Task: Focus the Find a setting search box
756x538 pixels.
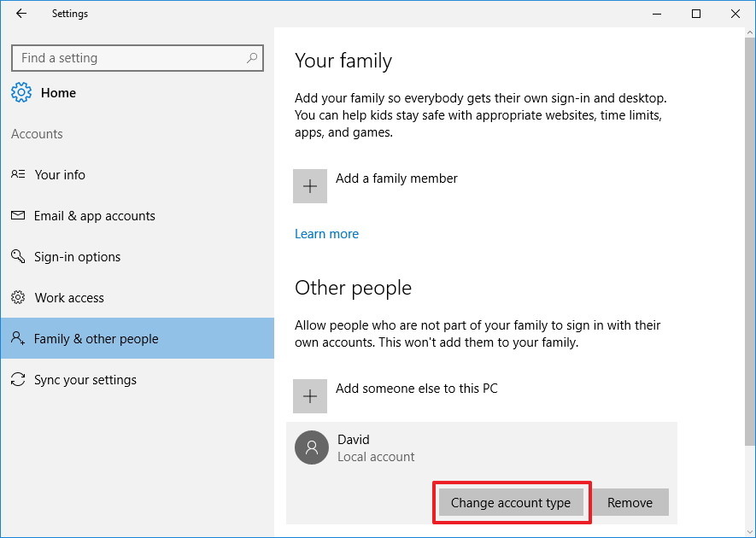Action: point(128,58)
